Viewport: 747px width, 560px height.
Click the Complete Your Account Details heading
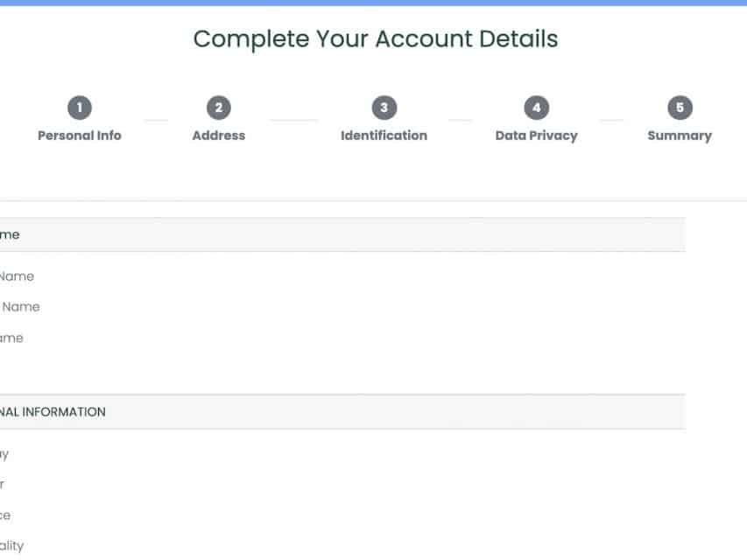(x=375, y=39)
